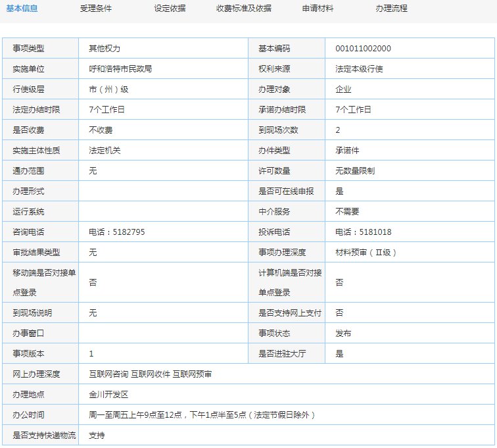Select the 设定依据 tab
The image size is (497, 448).
click(170, 9)
